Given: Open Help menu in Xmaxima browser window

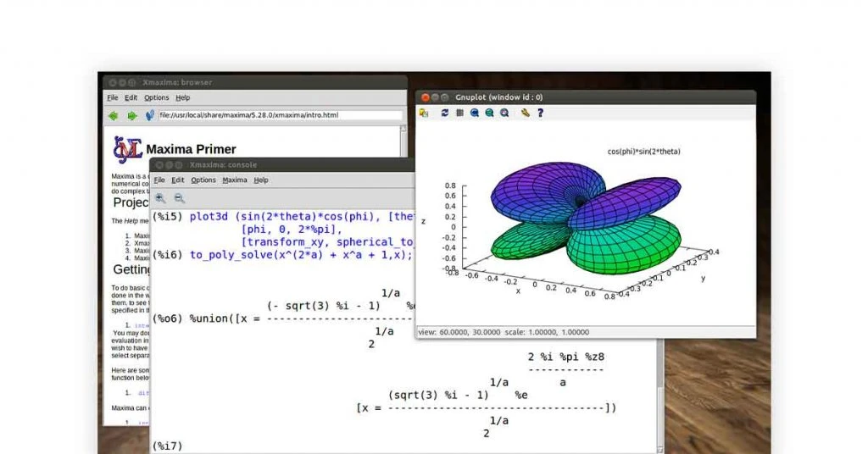Looking at the screenshot, I should pyautogui.click(x=183, y=97).
